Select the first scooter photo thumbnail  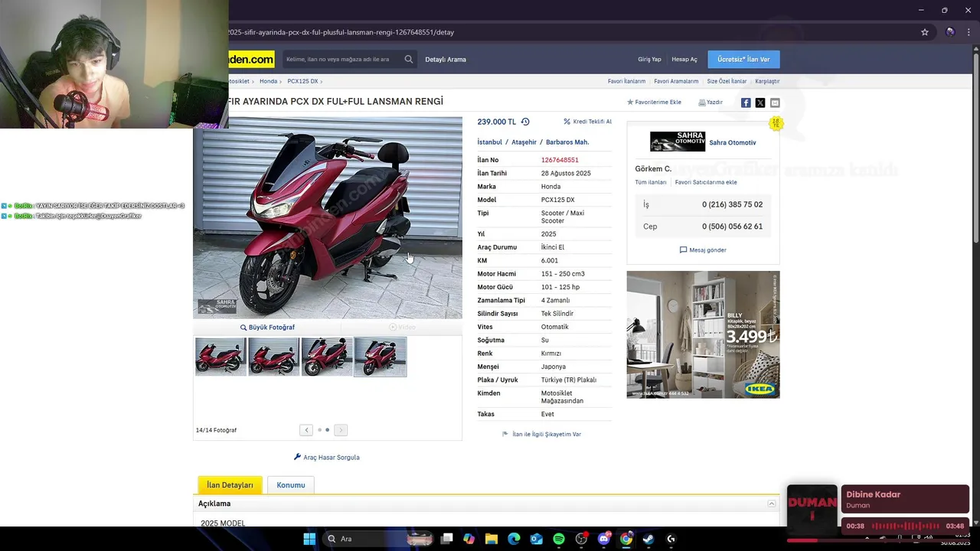pyautogui.click(x=220, y=357)
